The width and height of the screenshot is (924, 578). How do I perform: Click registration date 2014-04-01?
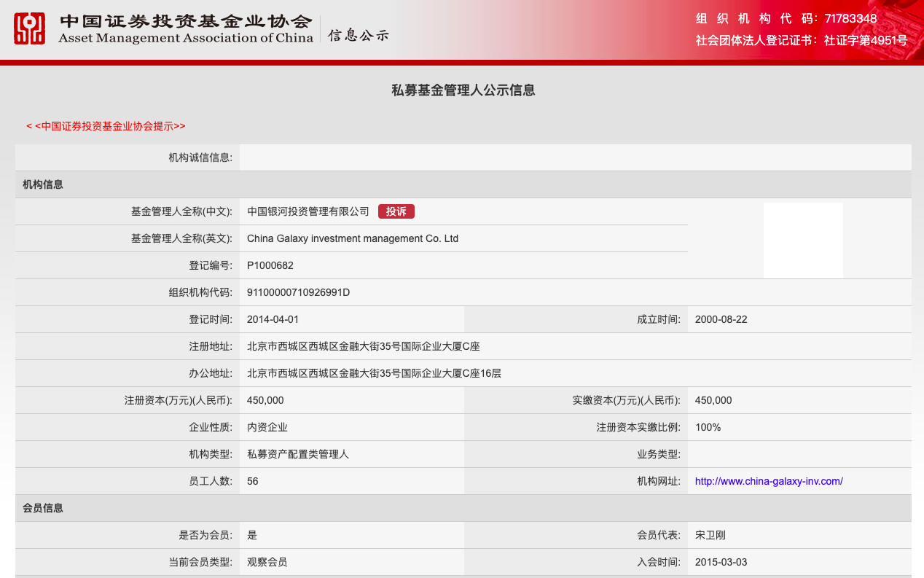273,319
